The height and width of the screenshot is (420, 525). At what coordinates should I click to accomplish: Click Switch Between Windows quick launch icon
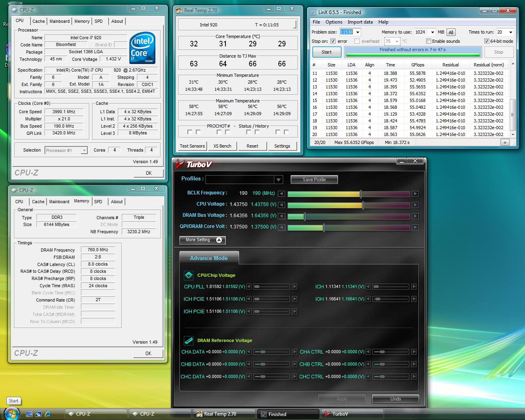pos(38,414)
